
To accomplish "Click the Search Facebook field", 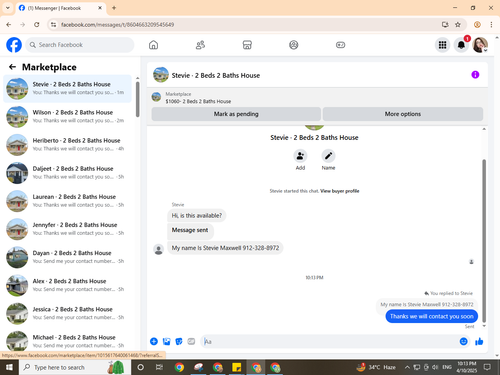I will pos(80,45).
